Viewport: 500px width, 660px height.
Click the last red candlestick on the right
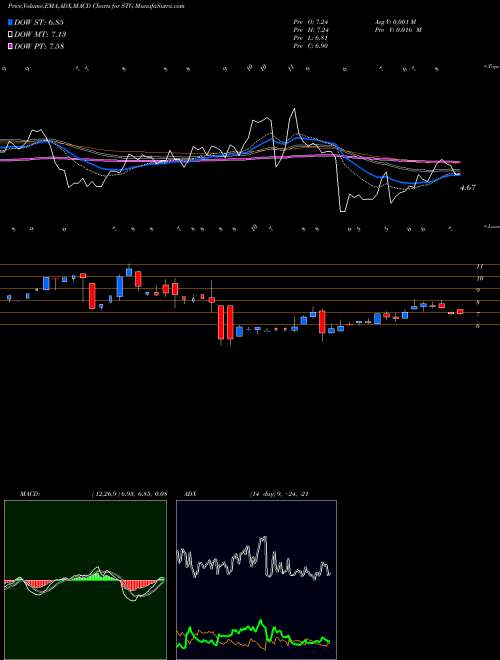point(460,311)
